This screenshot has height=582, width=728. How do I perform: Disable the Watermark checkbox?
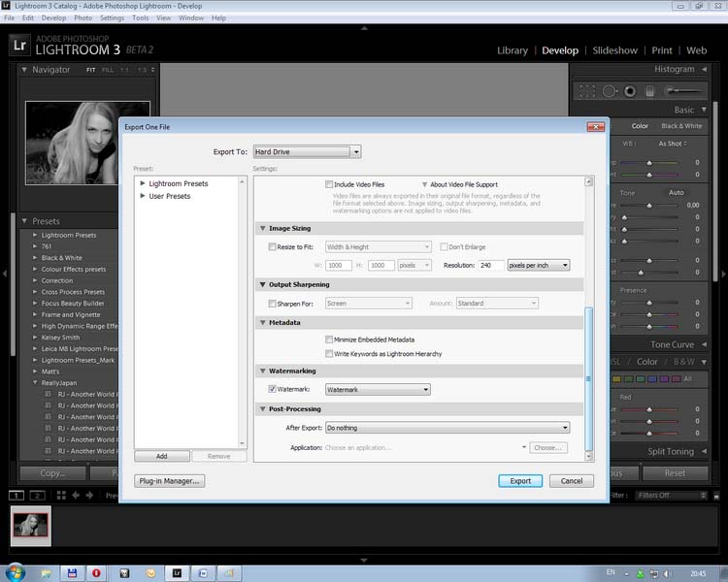point(273,389)
